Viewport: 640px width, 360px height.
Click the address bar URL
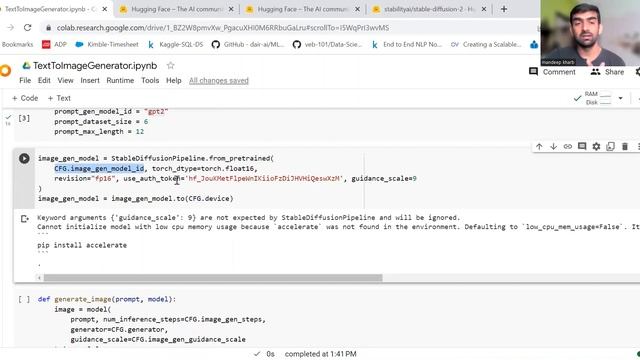(x=223, y=28)
